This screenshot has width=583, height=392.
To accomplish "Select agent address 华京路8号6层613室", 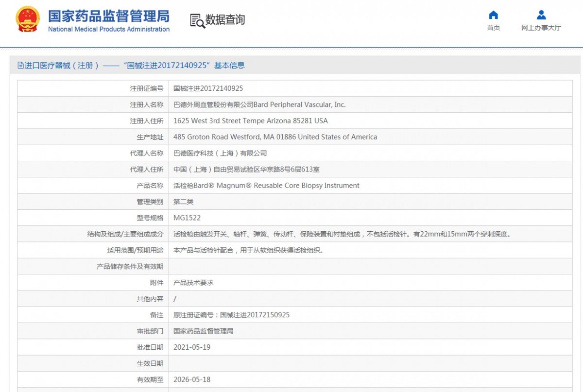I will tap(246, 169).
